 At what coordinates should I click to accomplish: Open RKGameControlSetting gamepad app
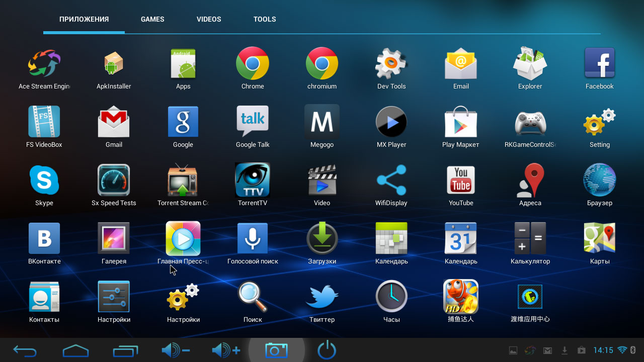[x=530, y=122]
